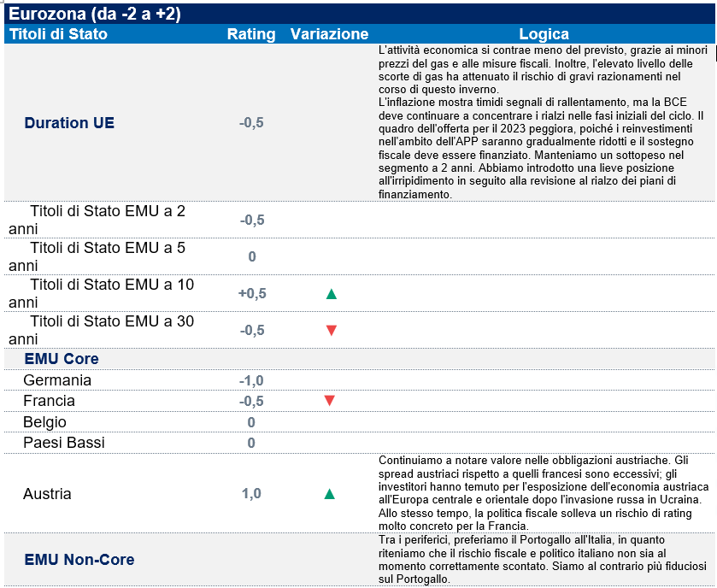Screen dimensions: 717x588
Task: Click the green up arrow for EMU 10-year bonds
Action: point(332,294)
